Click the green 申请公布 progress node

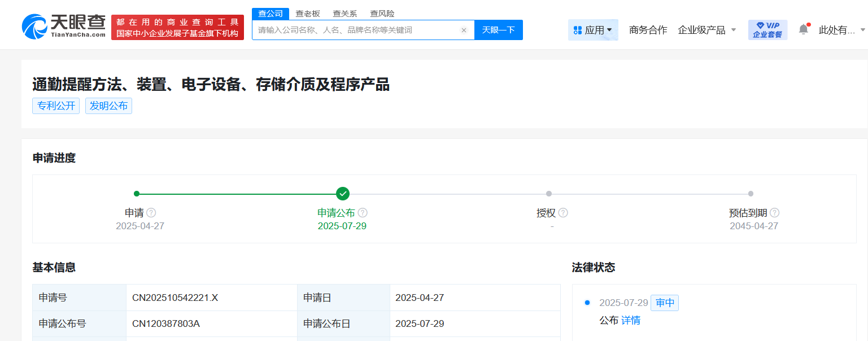pyautogui.click(x=342, y=194)
